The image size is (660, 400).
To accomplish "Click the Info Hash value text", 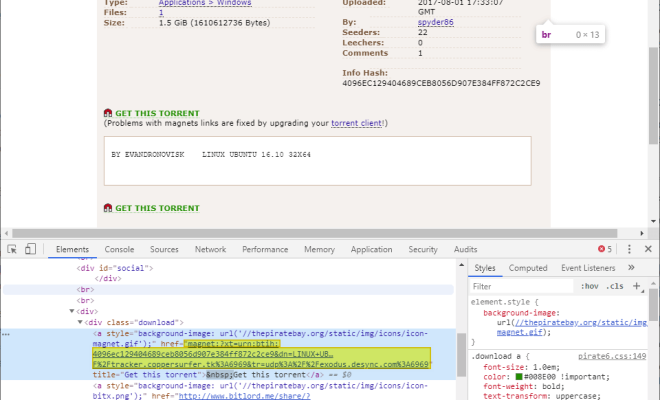I will point(441,83).
